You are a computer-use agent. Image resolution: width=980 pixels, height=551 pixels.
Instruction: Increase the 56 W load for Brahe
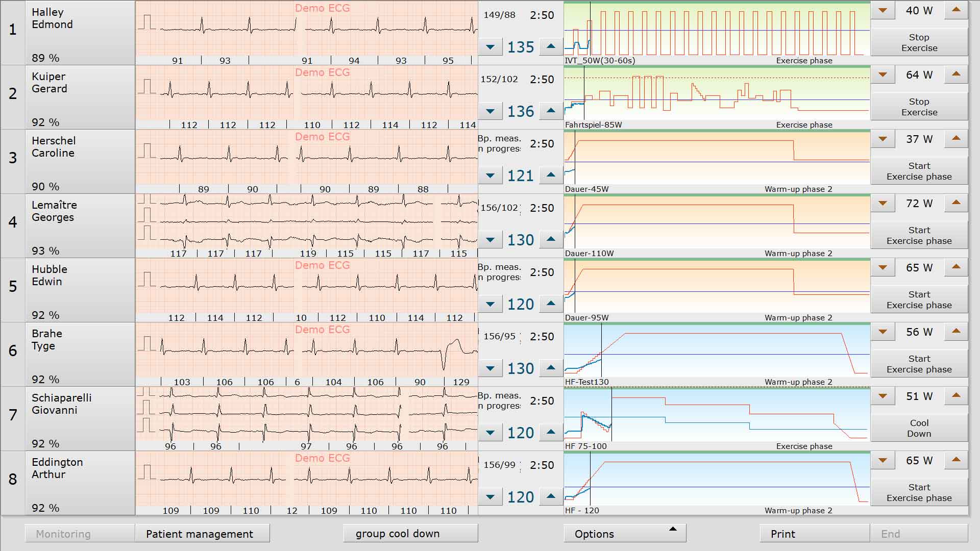point(956,332)
